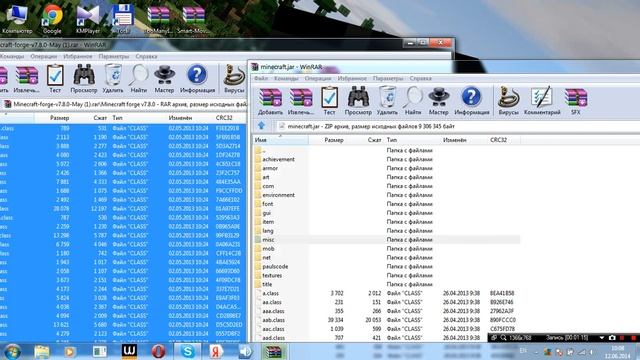Click Тест icon in Minecraft-forge window

55,79
